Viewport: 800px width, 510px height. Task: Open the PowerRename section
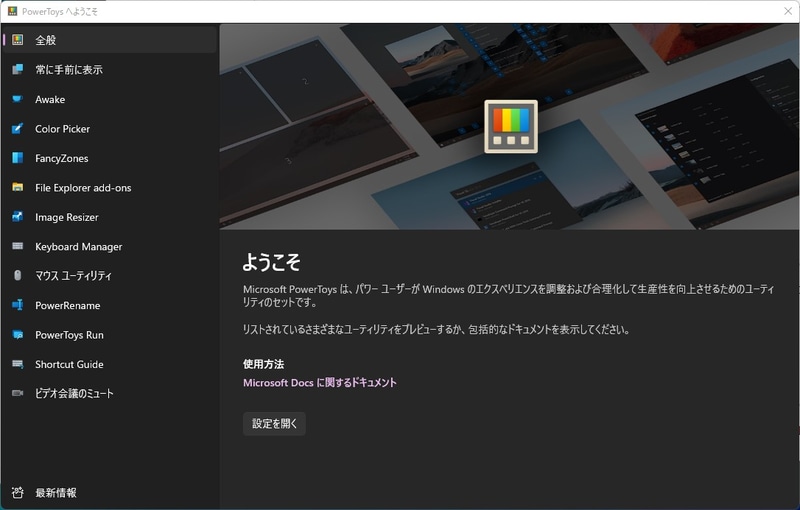[110, 305]
